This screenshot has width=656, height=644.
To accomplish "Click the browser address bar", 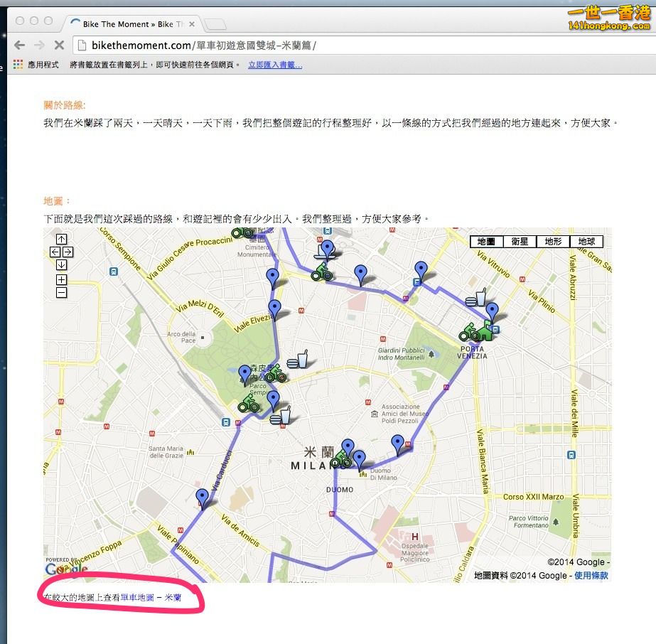I will [x=355, y=45].
